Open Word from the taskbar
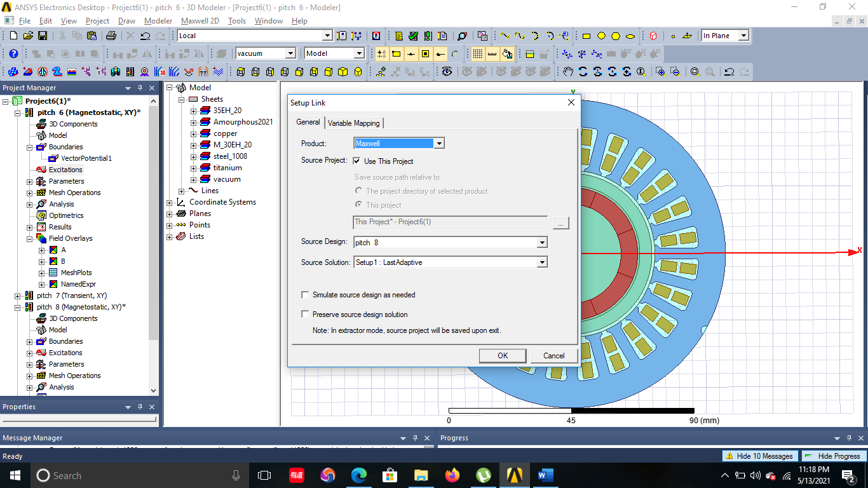The height and width of the screenshot is (488, 868). point(546,475)
